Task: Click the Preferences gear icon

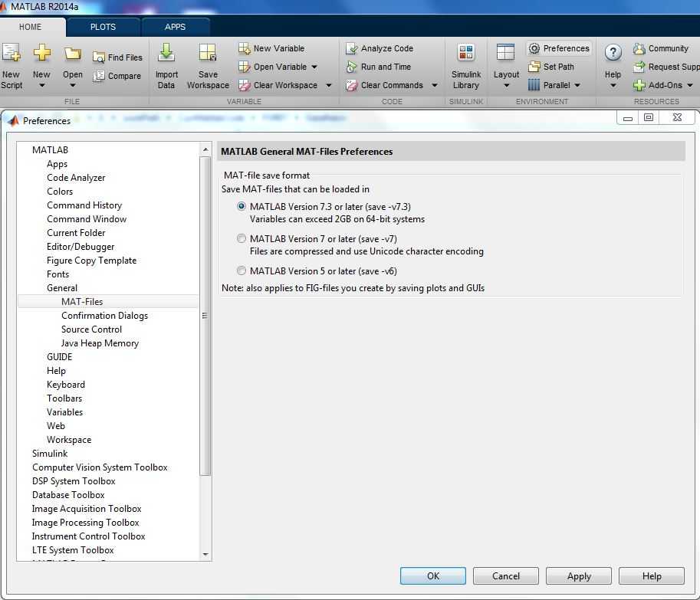Action: coord(534,48)
